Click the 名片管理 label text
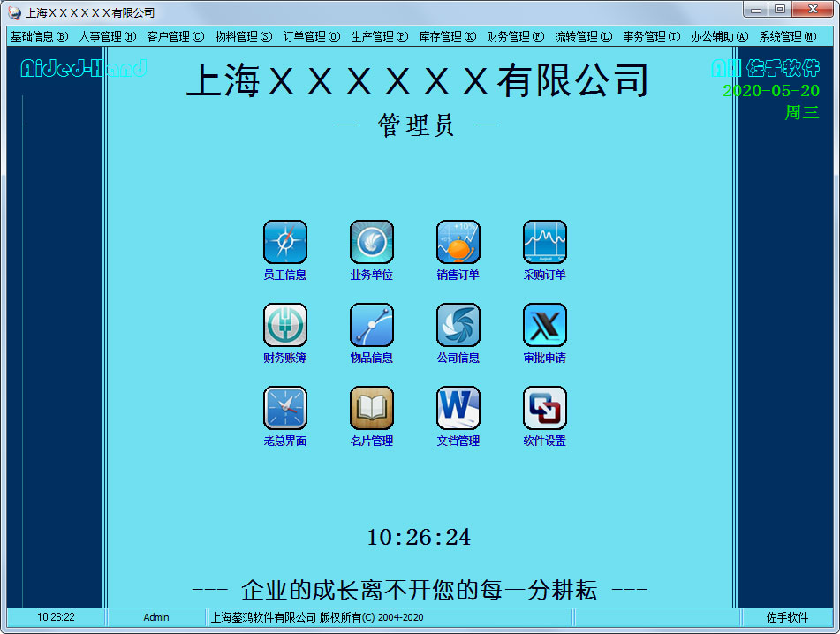The image size is (840, 634). coord(372,442)
